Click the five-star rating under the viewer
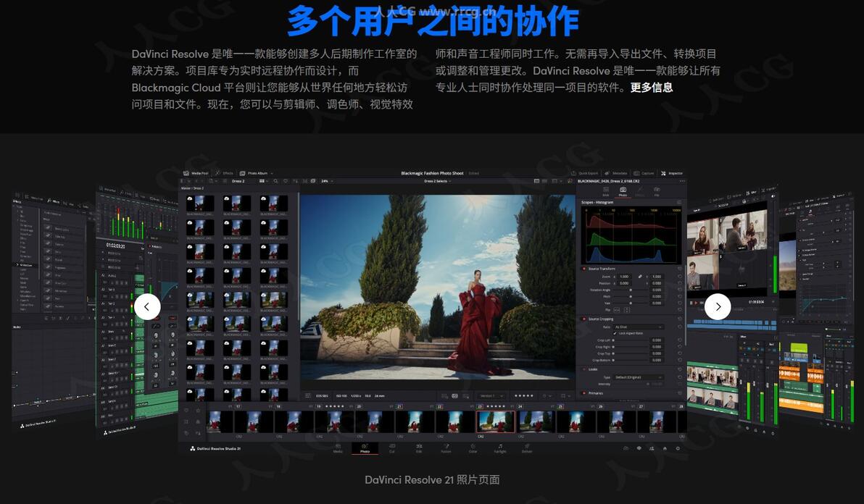The height and width of the screenshot is (504, 864). [x=523, y=395]
